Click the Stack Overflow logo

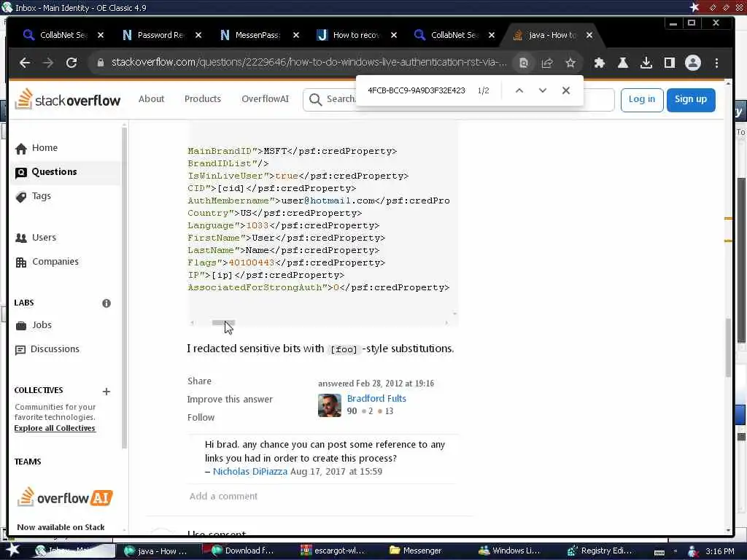(x=68, y=99)
